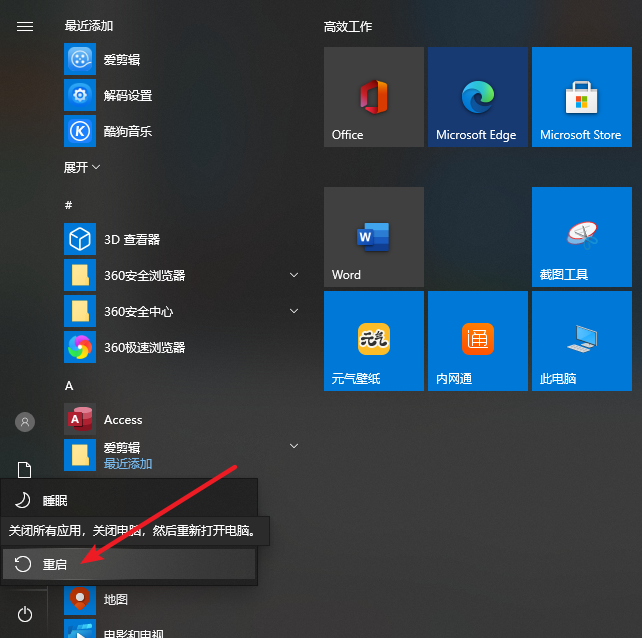This screenshot has height=638, width=642.
Task: Launch the 截图工具 snipping tool tile
Action: tap(581, 237)
